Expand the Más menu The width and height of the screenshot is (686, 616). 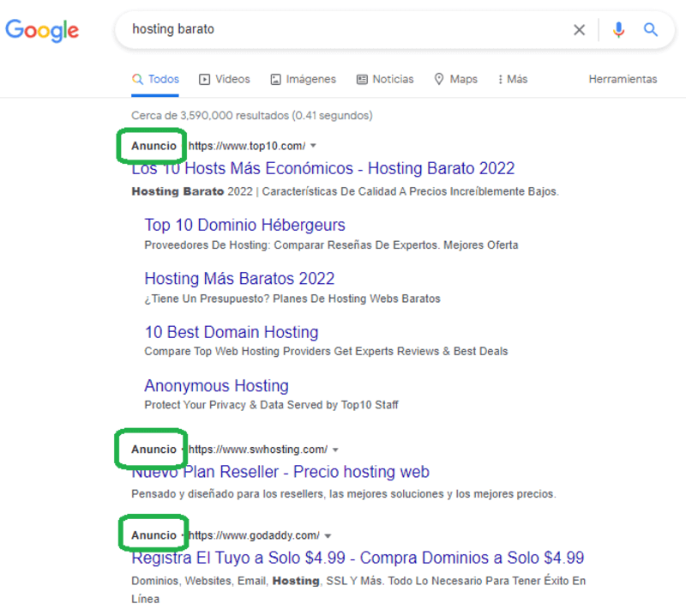coord(513,79)
